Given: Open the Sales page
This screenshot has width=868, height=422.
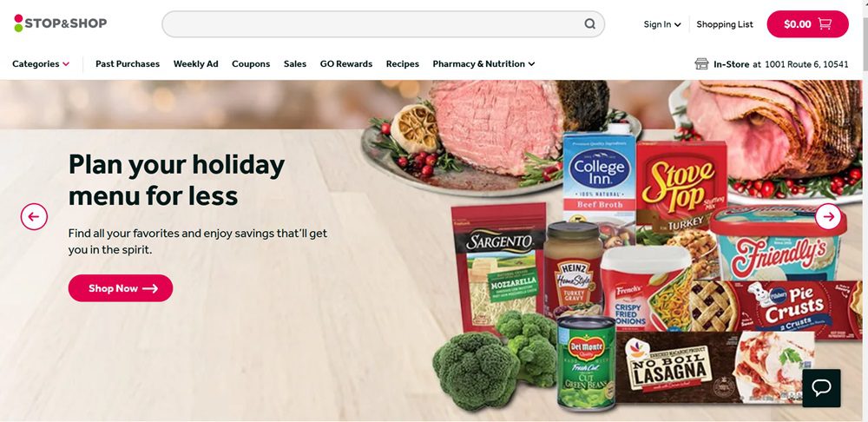Looking at the screenshot, I should pos(295,63).
